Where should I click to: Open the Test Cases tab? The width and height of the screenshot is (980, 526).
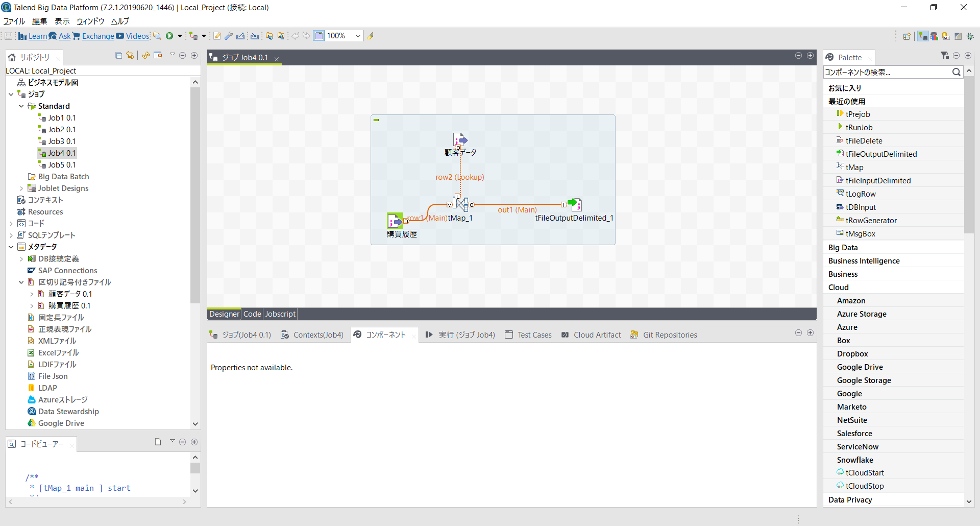pyautogui.click(x=528, y=335)
